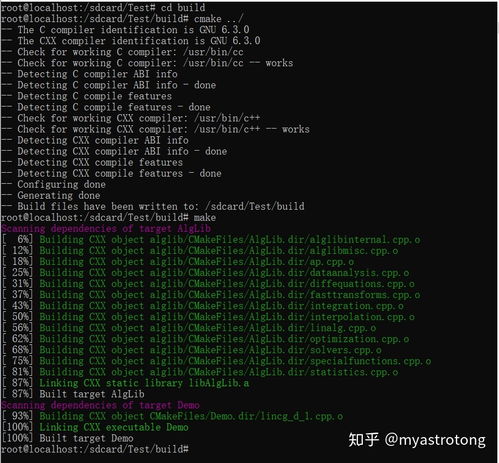Click the 50% interpolation.cpp.o build line

(x=208, y=317)
